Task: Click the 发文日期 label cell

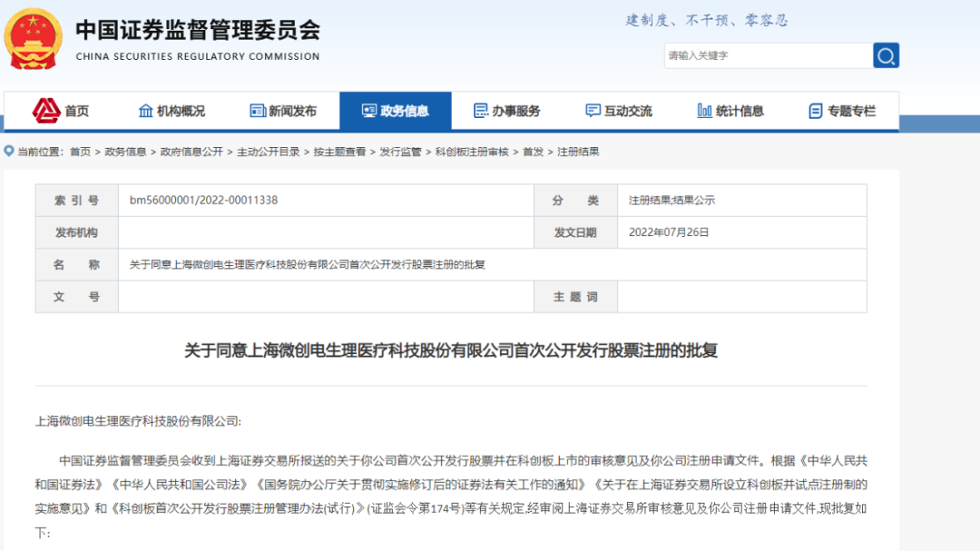Action: [x=575, y=232]
